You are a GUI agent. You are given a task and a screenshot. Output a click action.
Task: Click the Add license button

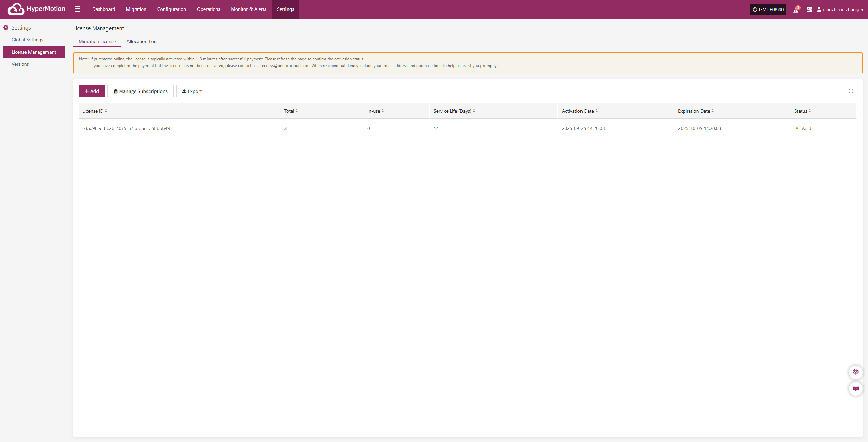(92, 91)
